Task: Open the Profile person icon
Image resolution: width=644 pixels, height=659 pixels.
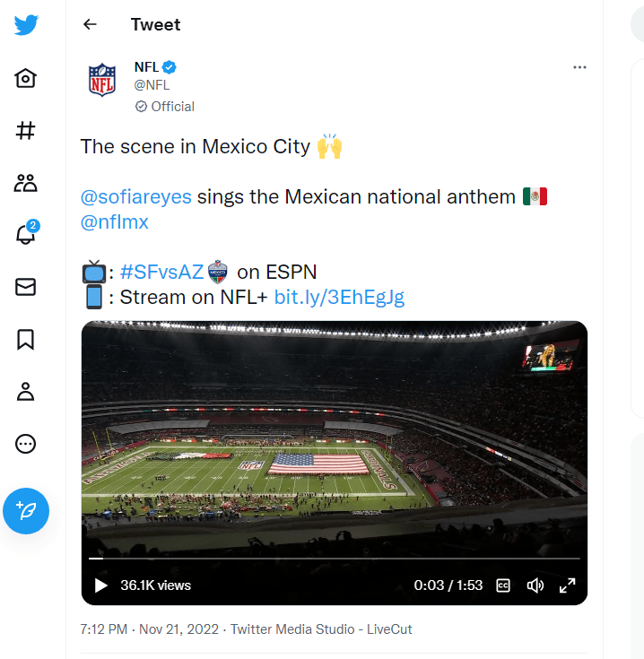Action: point(26,391)
